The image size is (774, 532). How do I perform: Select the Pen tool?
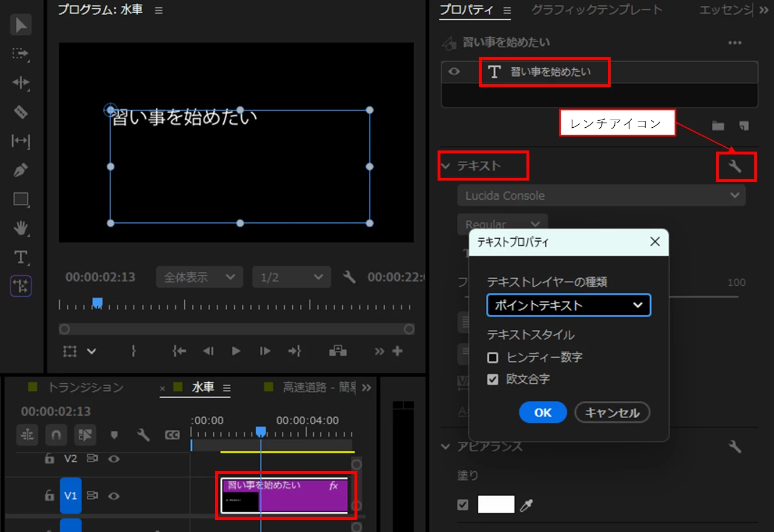tap(21, 170)
